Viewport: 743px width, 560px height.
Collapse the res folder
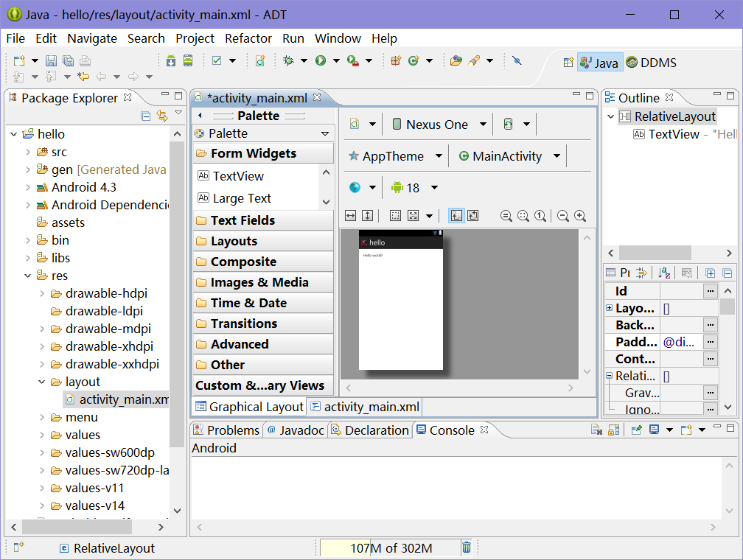[28, 276]
